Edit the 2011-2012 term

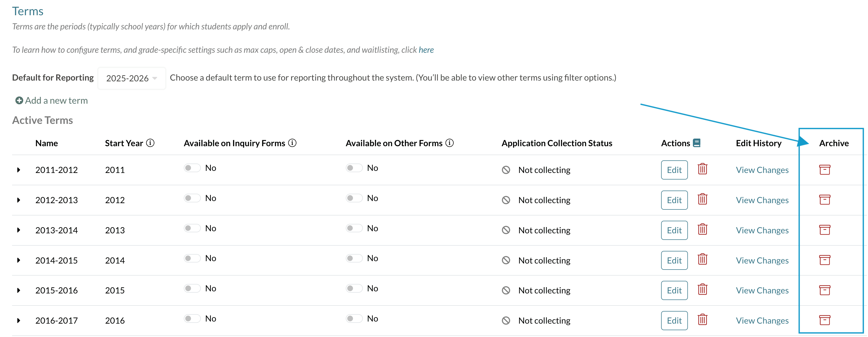click(x=674, y=170)
